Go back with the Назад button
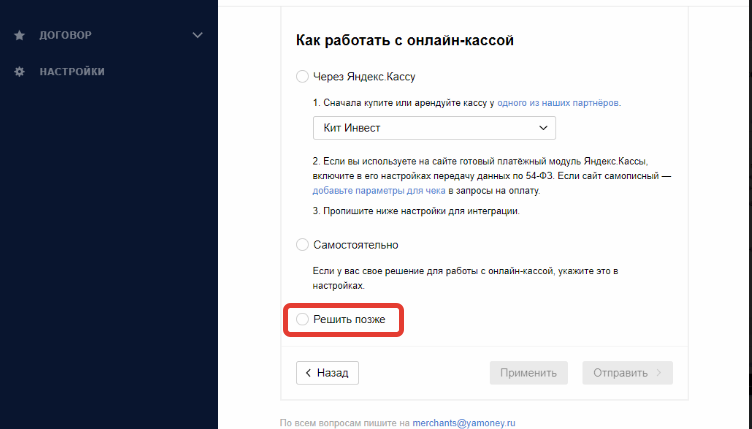The height and width of the screenshot is (429, 752). click(327, 373)
